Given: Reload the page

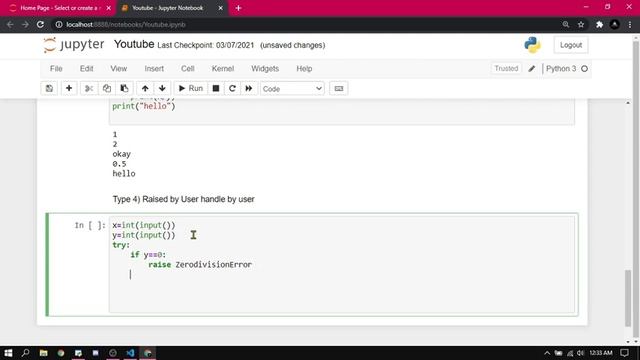Looking at the screenshot, I should (x=40, y=24).
